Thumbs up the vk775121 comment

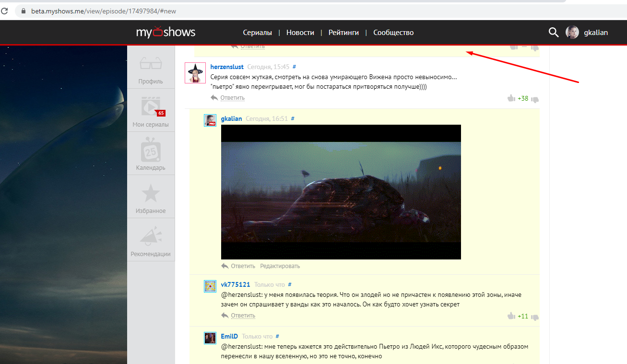click(511, 316)
